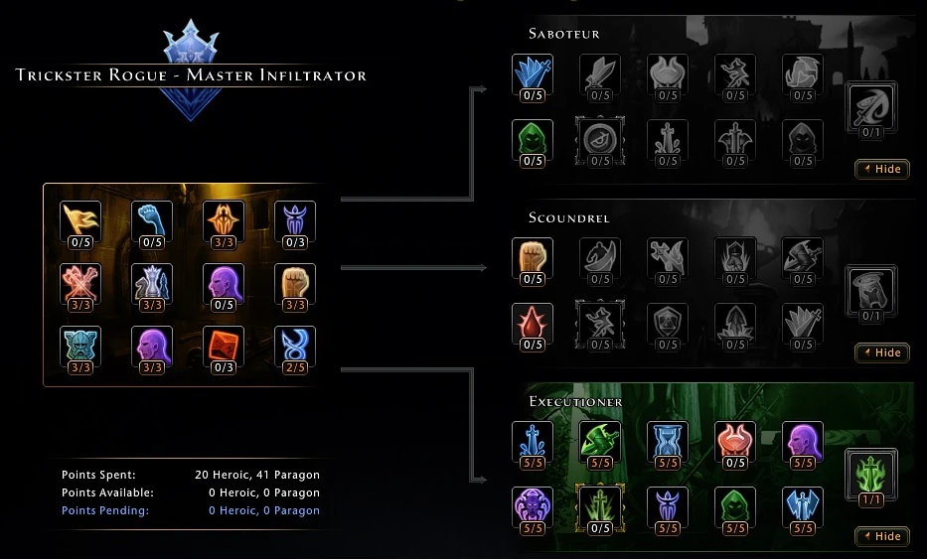927x560 pixels.
Task: Click the teal stone face feat icon
Action: [x=80, y=350]
